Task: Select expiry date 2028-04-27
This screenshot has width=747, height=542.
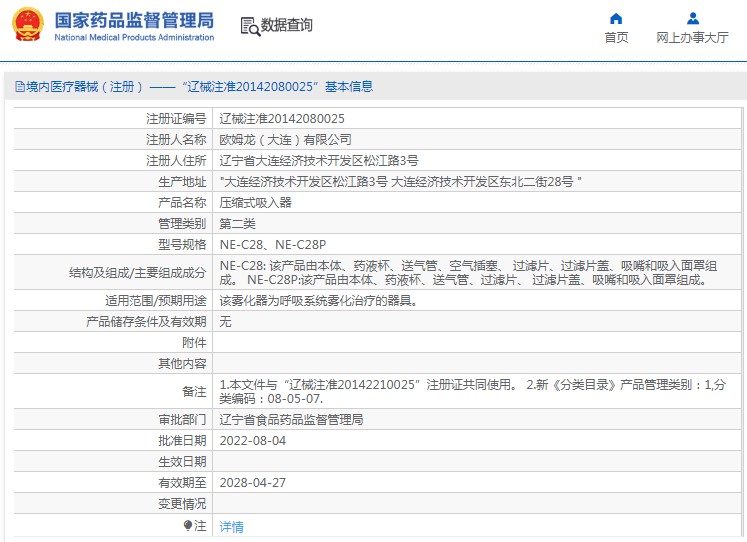Action: [x=252, y=482]
